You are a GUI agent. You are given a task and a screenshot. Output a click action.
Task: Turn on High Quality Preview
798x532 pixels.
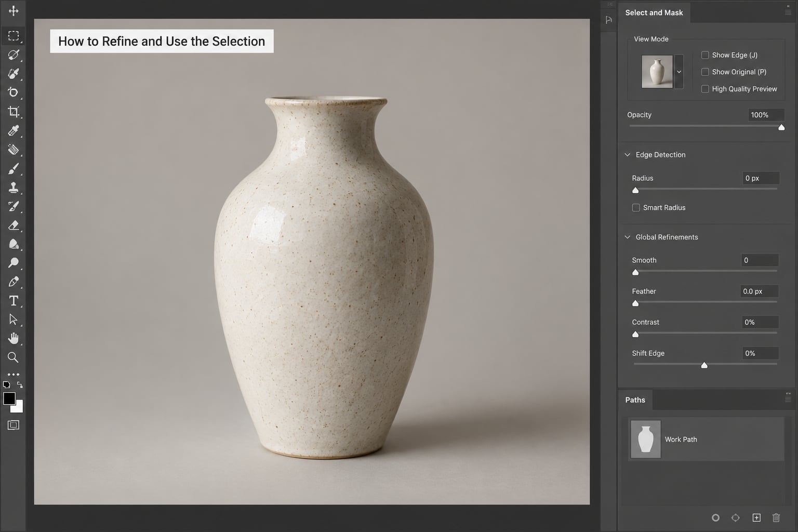pos(705,89)
